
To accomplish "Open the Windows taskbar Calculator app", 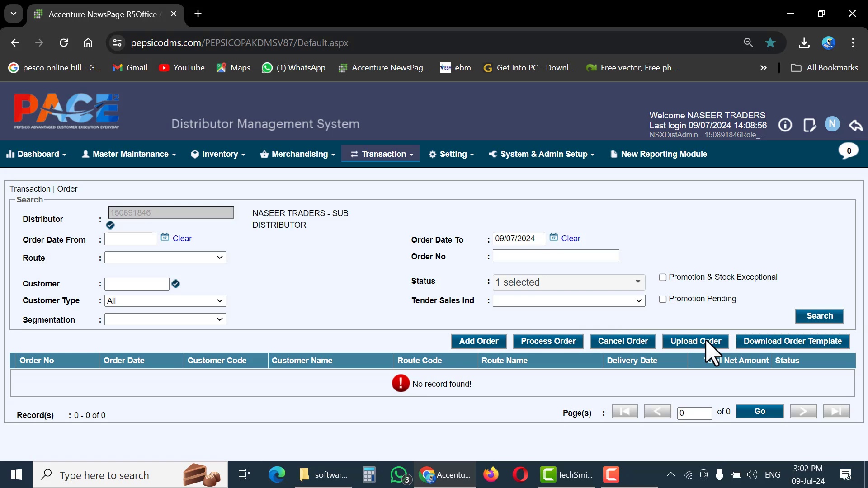I will pos(369,474).
